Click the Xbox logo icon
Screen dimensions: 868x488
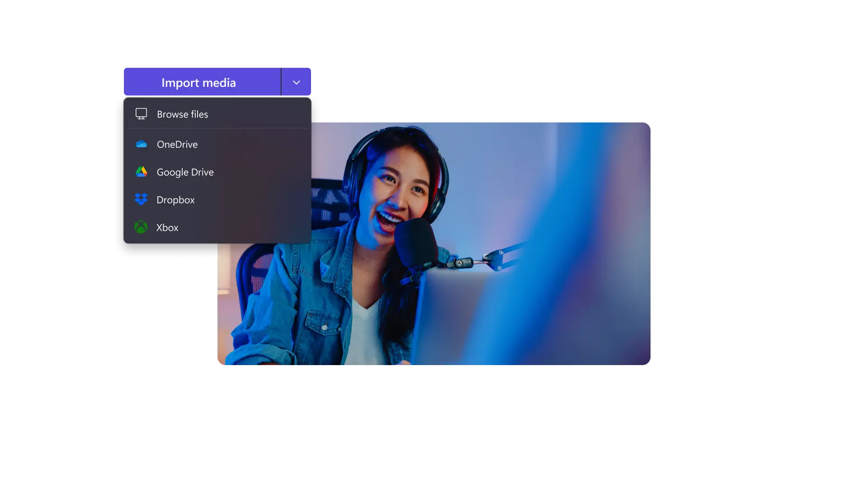142,227
